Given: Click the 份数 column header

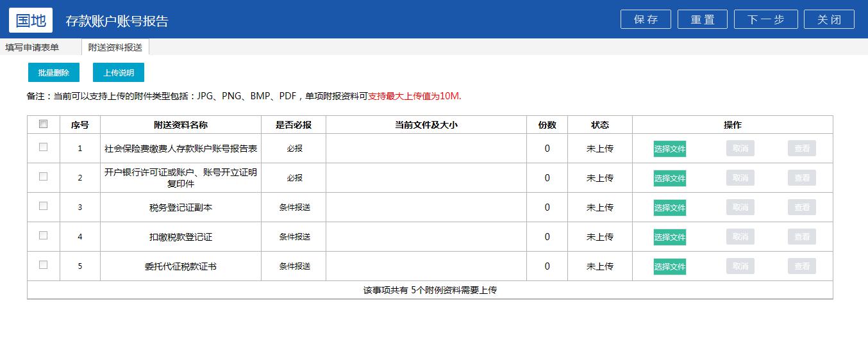Looking at the screenshot, I should 547,125.
